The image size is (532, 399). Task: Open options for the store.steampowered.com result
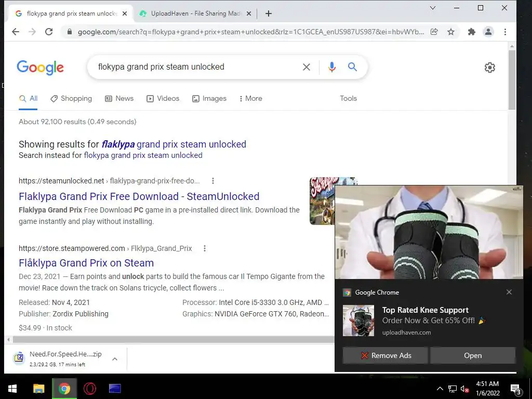[x=205, y=248]
